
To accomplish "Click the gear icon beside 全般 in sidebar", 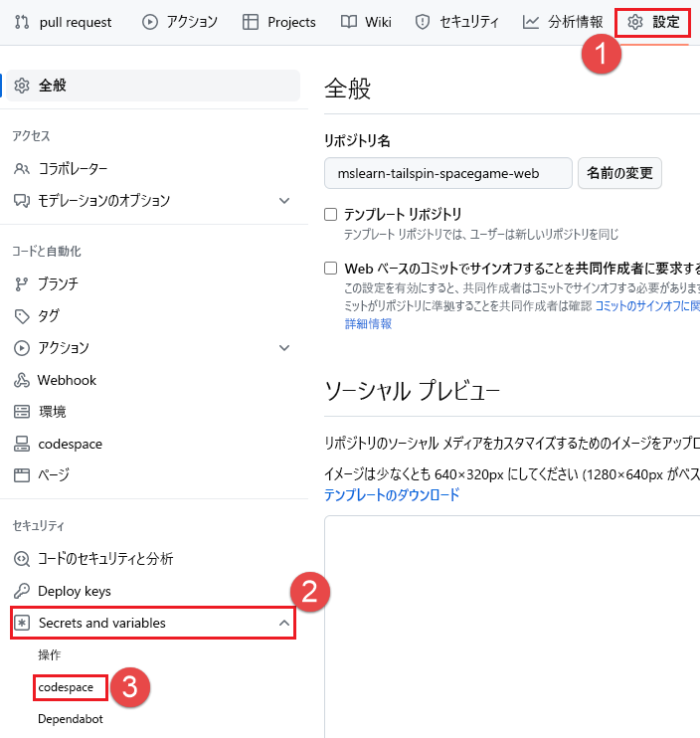I will [x=22, y=86].
